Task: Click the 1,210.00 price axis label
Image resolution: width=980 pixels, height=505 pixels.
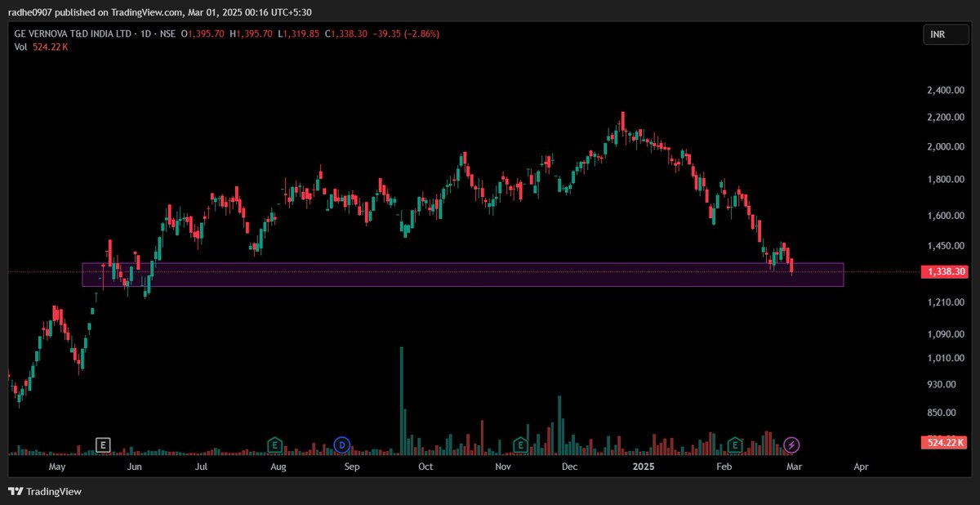Action: [946, 302]
